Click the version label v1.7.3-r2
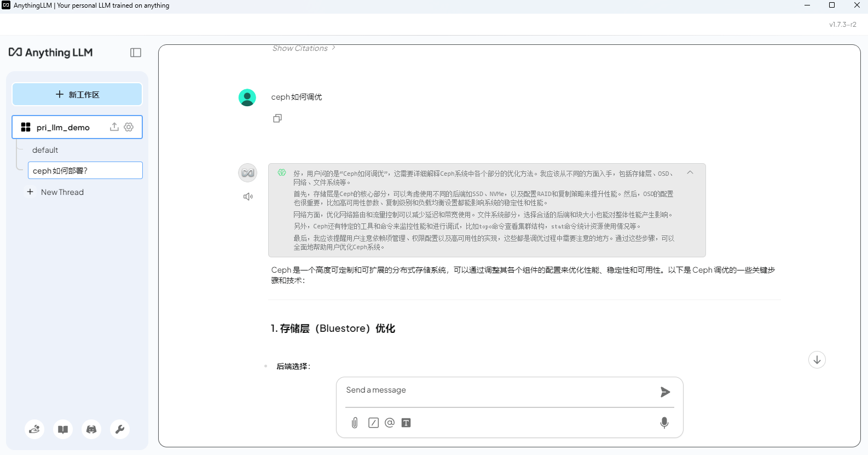This screenshot has height=455, width=868. pos(843,25)
